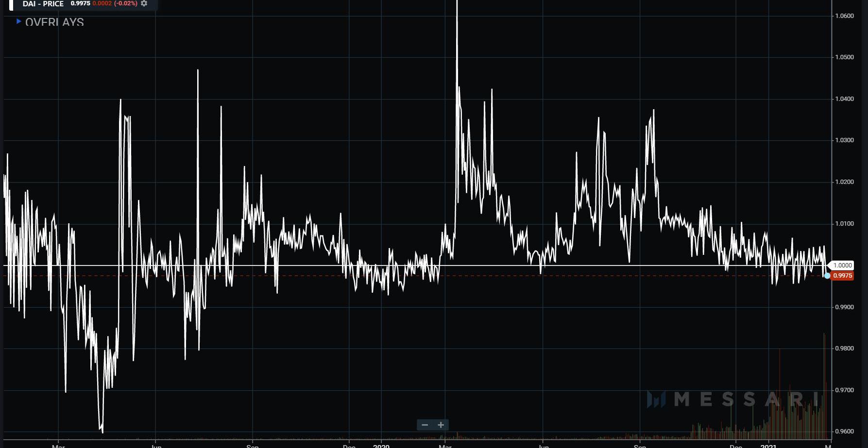The height and width of the screenshot is (448, 868).
Task: Click the 0.9600 y-axis tick label
Action: [844, 431]
